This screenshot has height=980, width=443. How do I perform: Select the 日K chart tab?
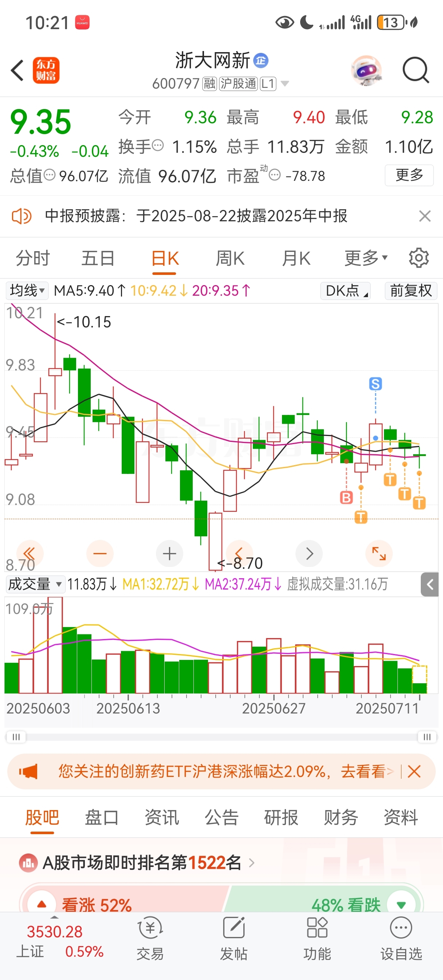pos(165,258)
